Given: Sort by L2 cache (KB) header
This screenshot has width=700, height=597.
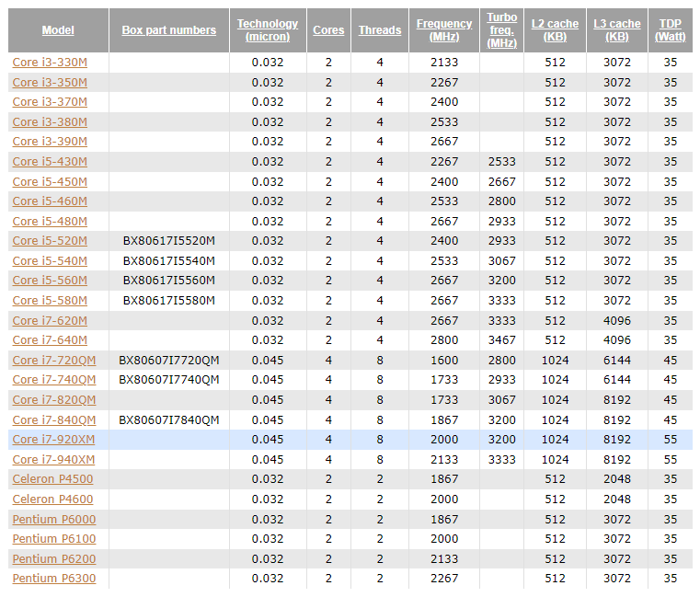Looking at the screenshot, I should tap(555, 30).
